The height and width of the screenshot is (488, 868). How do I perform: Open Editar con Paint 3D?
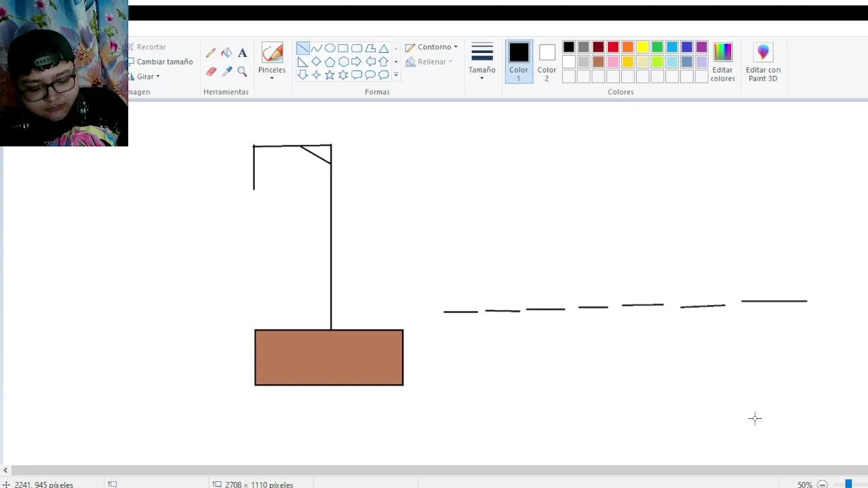[763, 62]
